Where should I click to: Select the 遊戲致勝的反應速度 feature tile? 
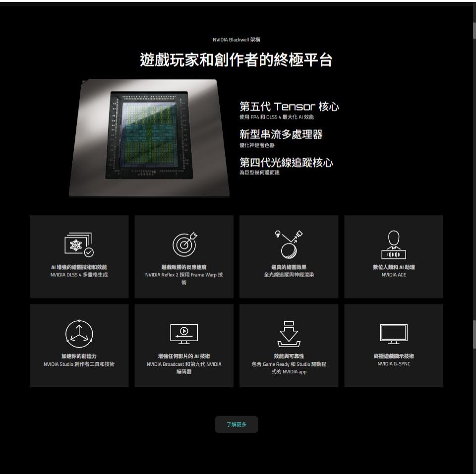pyautogui.click(x=183, y=256)
